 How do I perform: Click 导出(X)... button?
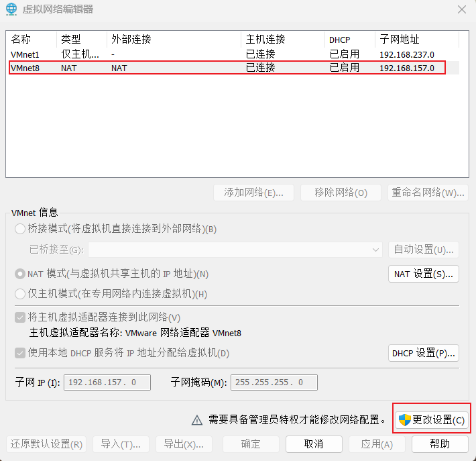tap(184, 444)
